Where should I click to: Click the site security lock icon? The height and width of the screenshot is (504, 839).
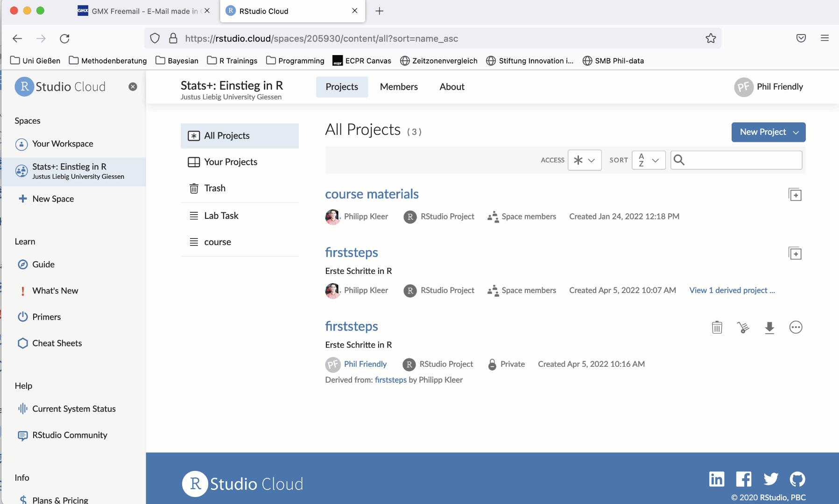[173, 38]
